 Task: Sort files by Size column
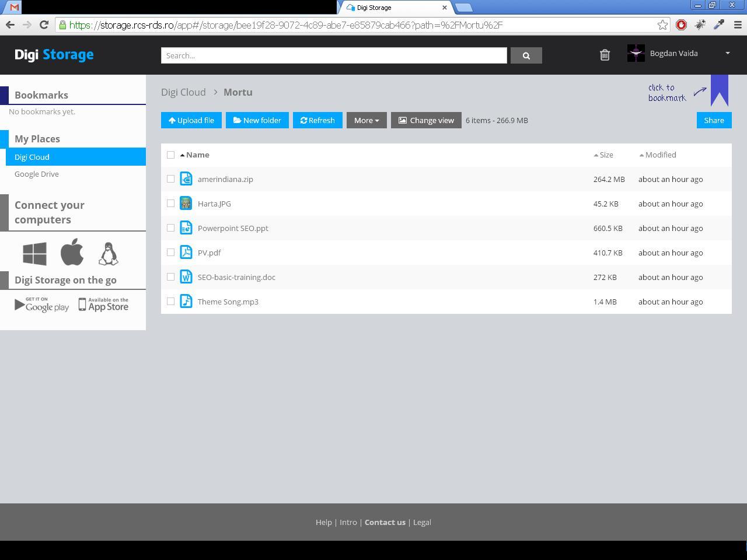click(603, 155)
